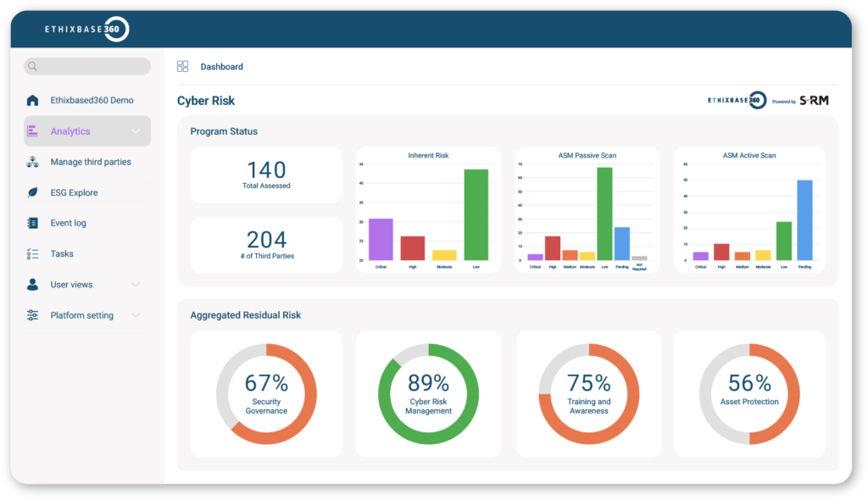Image resolution: width=868 pixels, height=500 pixels.
Task: Click the ESG Explore leaf icon
Action: pos(32,192)
